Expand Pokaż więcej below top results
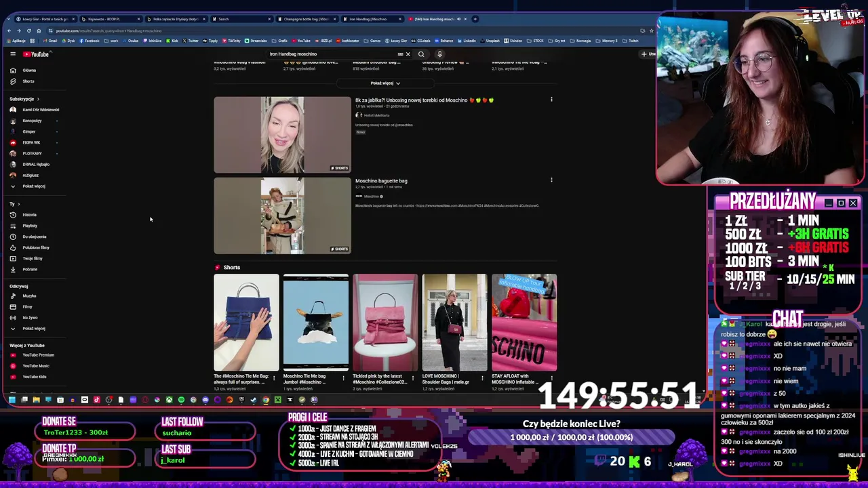 [x=385, y=83]
